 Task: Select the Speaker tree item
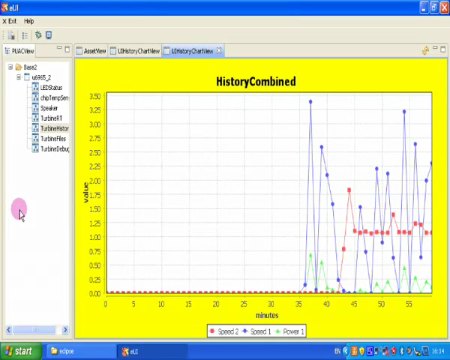point(49,108)
